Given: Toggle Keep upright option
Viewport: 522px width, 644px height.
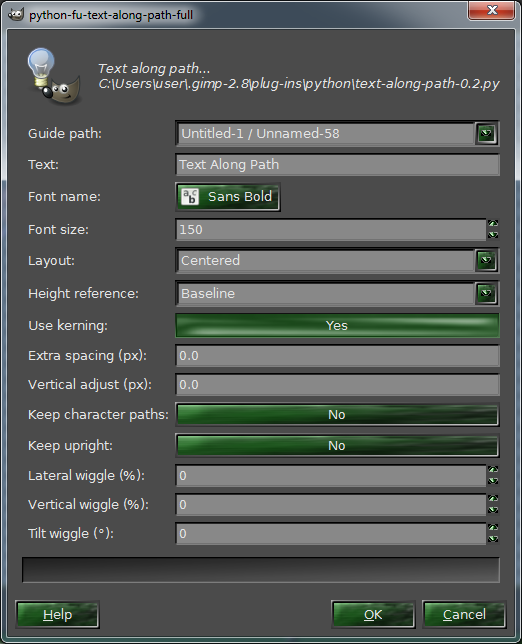Looking at the screenshot, I should (337, 446).
